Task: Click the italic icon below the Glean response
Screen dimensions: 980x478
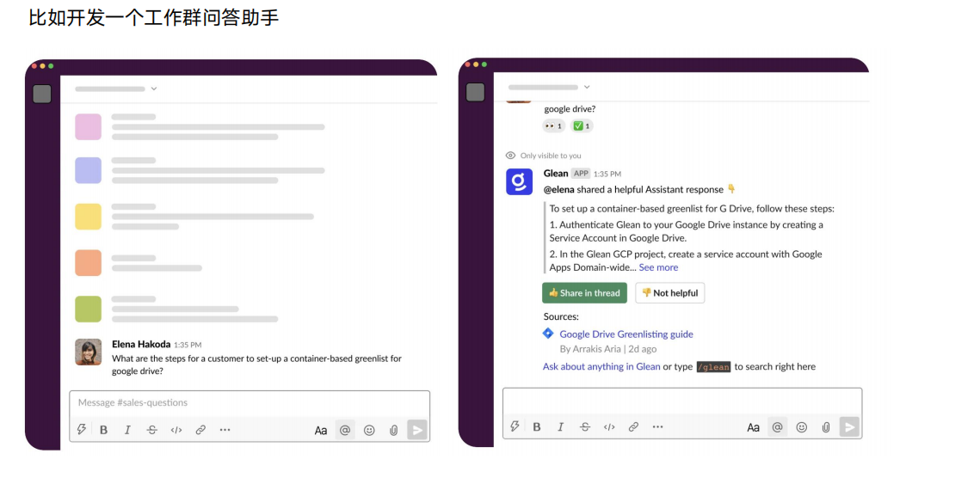Action: 561,426
